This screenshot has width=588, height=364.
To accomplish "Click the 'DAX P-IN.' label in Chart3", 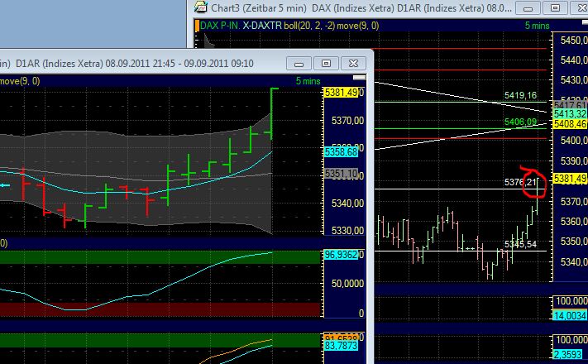I will point(220,26).
